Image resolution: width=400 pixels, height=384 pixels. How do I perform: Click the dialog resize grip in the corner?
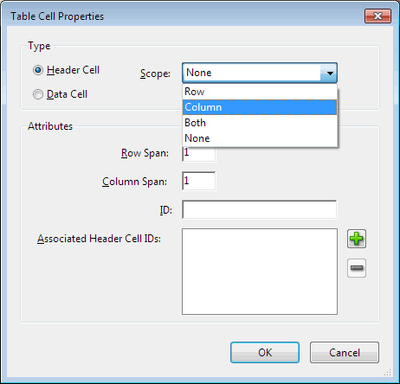tap(388, 372)
